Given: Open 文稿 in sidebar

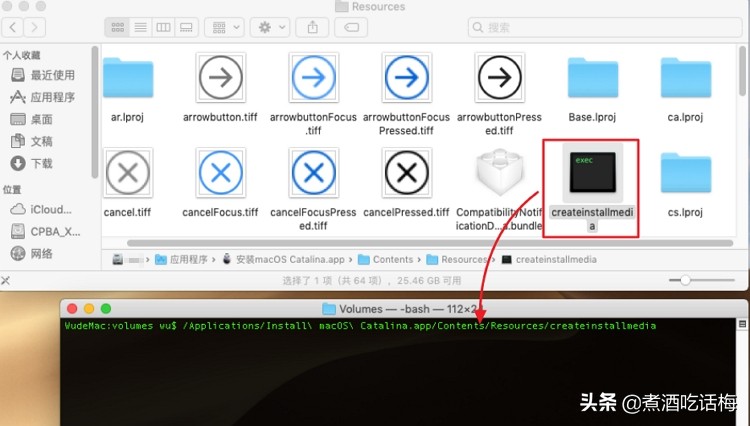Looking at the screenshot, I should [x=32, y=141].
